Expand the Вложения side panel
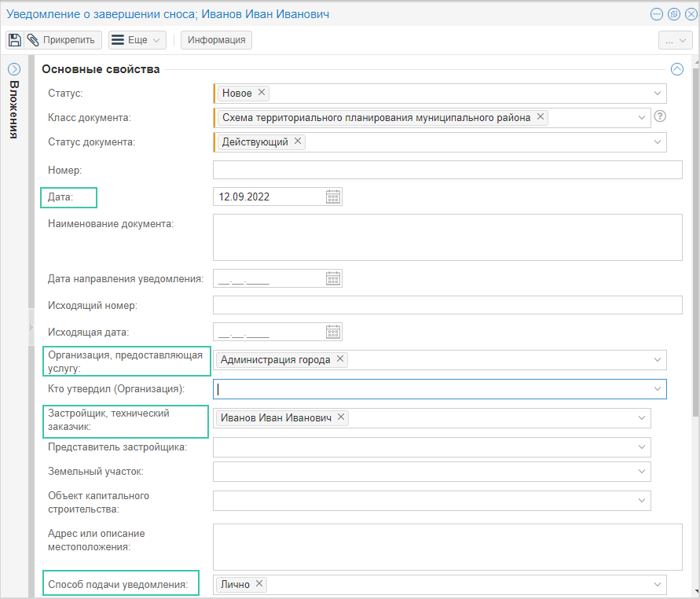Image resolution: width=700 pixels, height=599 pixels. 13,69
